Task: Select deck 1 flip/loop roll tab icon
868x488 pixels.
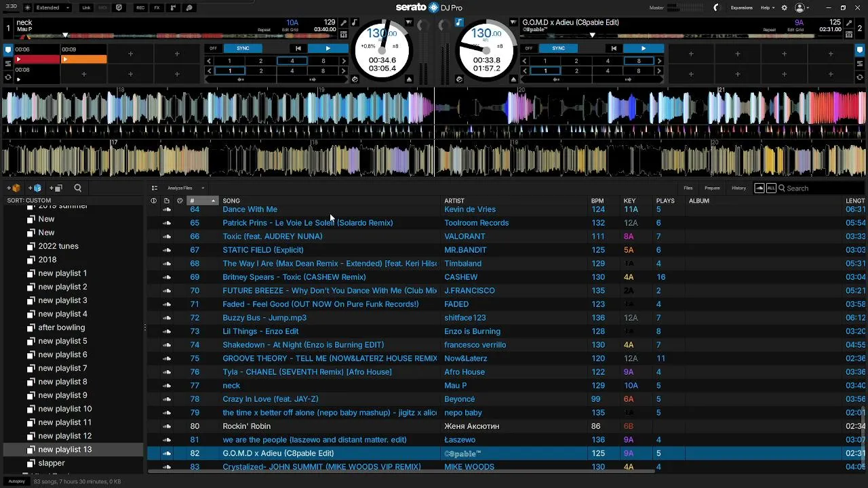Action: 8,77
